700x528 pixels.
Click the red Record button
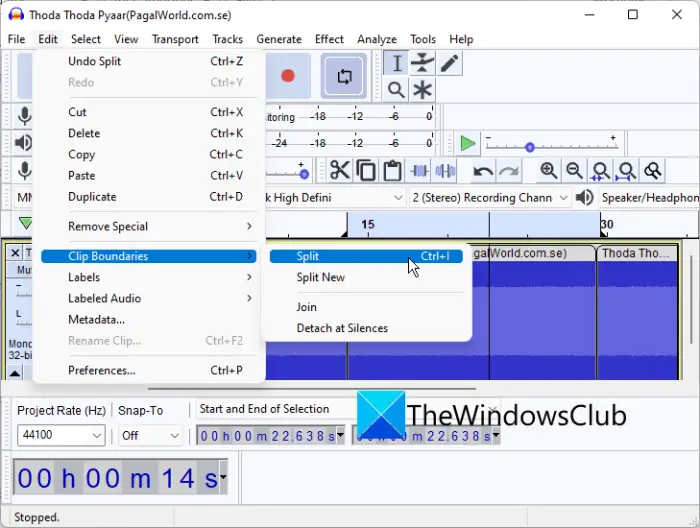(288, 76)
